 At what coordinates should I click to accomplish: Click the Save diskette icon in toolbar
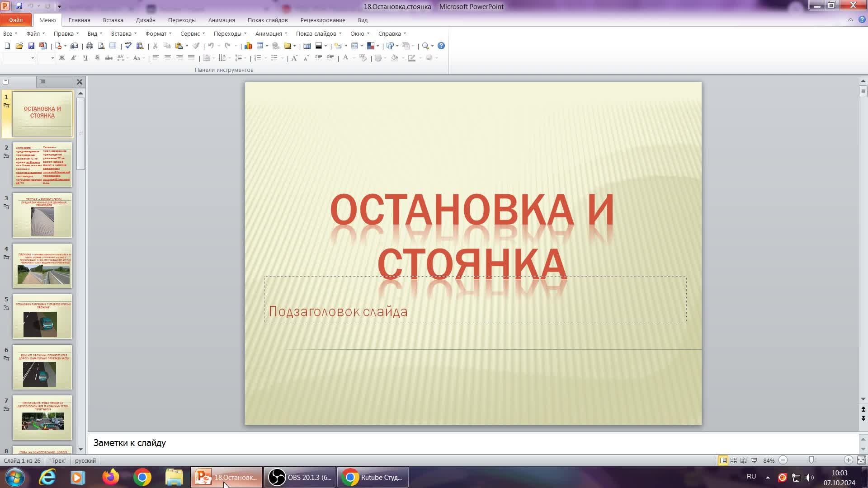31,46
